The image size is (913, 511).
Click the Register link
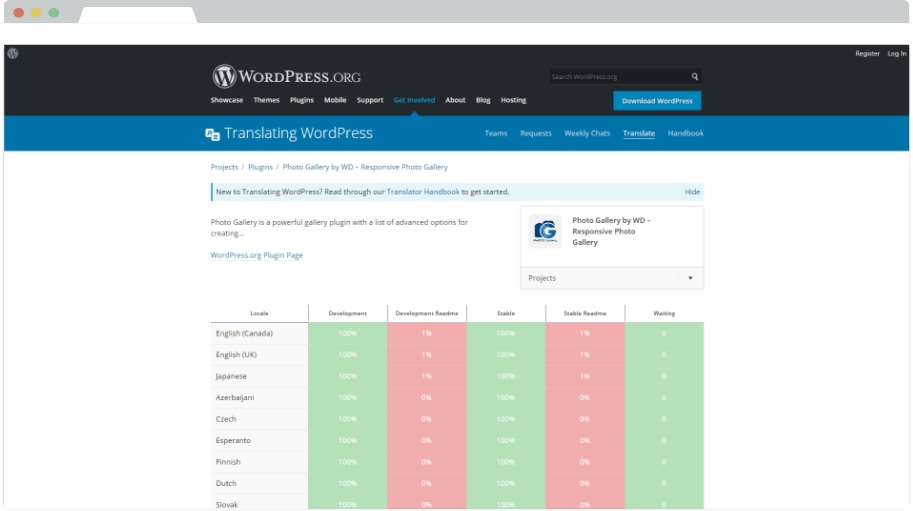(867, 54)
